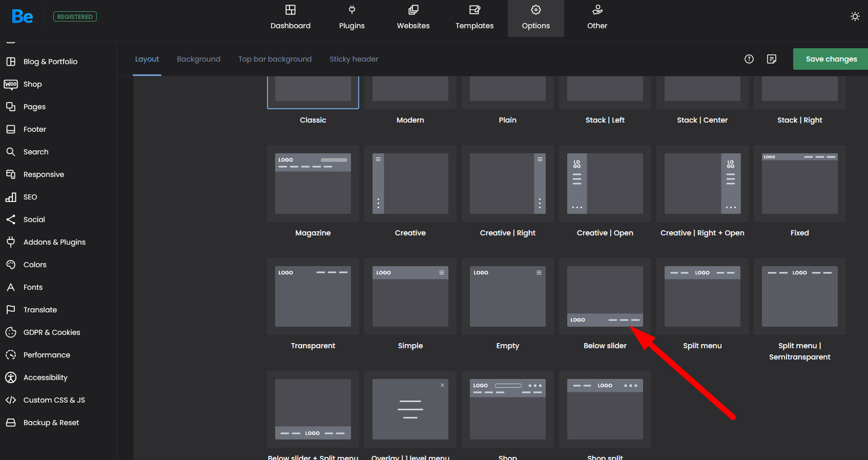
Task: Click the REGISTERED badge
Action: [x=75, y=17]
